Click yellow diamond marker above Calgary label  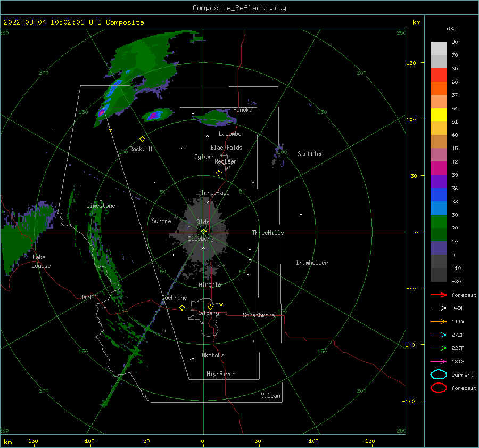pos(210,307)
